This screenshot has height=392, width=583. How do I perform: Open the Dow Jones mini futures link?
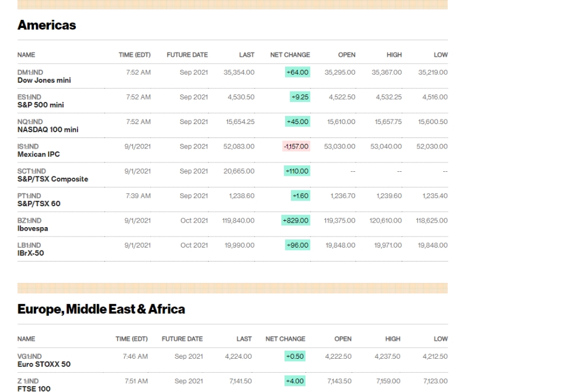44,80
